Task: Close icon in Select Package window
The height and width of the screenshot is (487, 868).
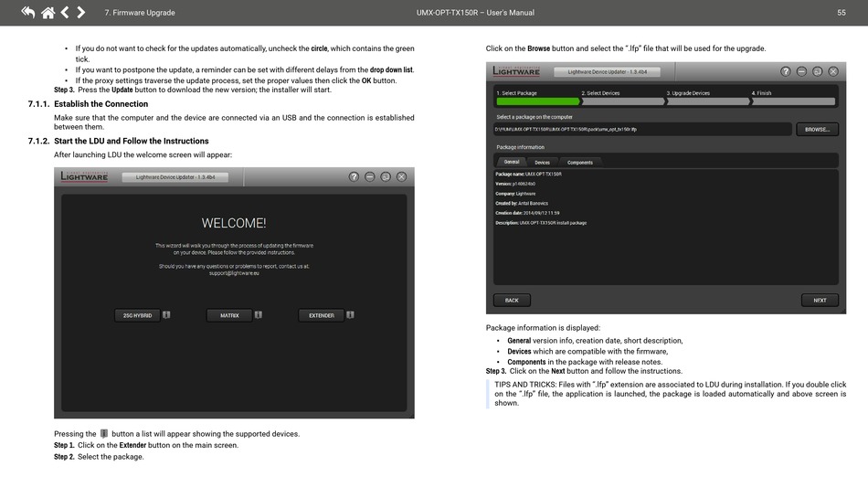Action: point(833,71)
